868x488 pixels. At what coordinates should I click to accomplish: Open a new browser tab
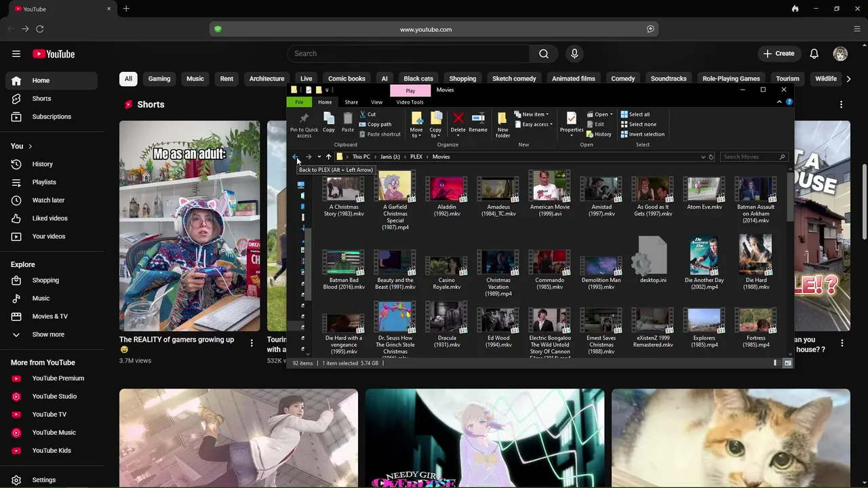[x=126, y=9]
